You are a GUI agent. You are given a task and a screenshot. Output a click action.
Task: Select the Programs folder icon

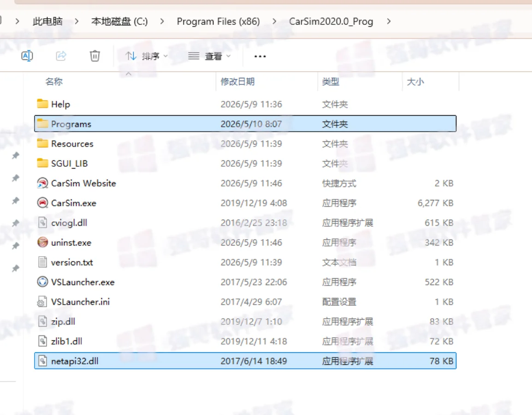coord(42,123)
